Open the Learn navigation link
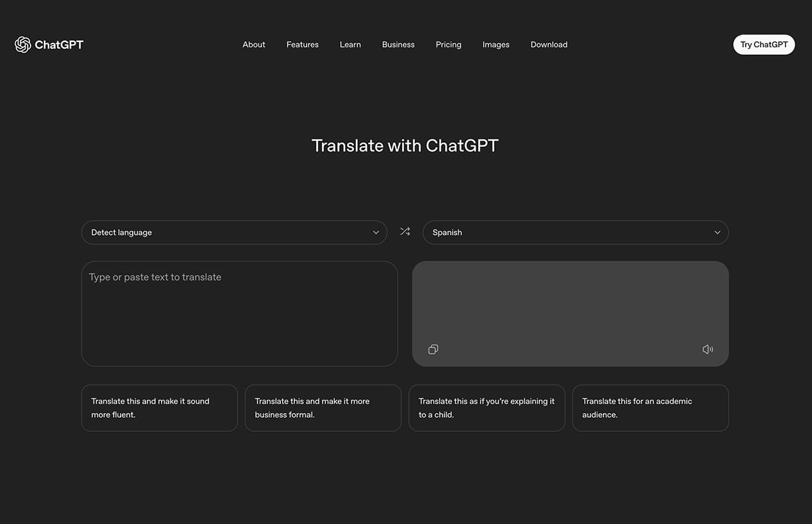Image resolution: width=812 pixels, height=524 pixels. [351, 45]
